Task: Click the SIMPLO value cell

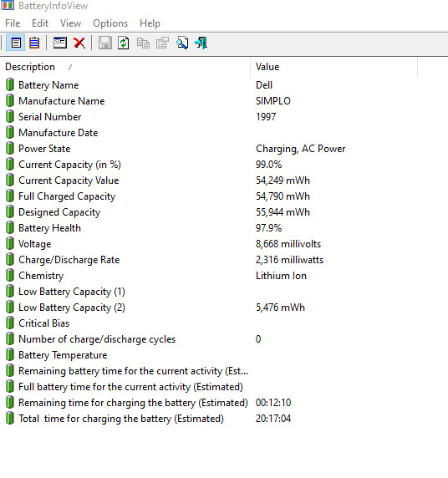Action: tap(273, 101)
